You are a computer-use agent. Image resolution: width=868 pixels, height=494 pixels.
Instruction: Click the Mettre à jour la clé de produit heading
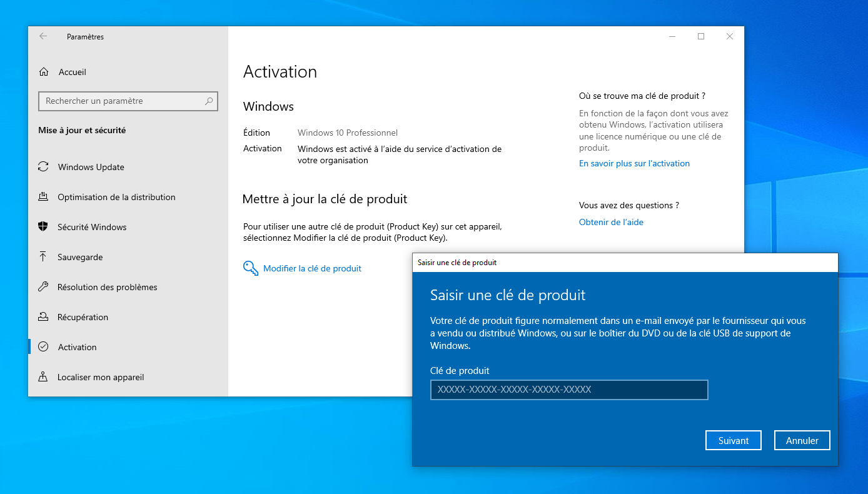(325, 199)
